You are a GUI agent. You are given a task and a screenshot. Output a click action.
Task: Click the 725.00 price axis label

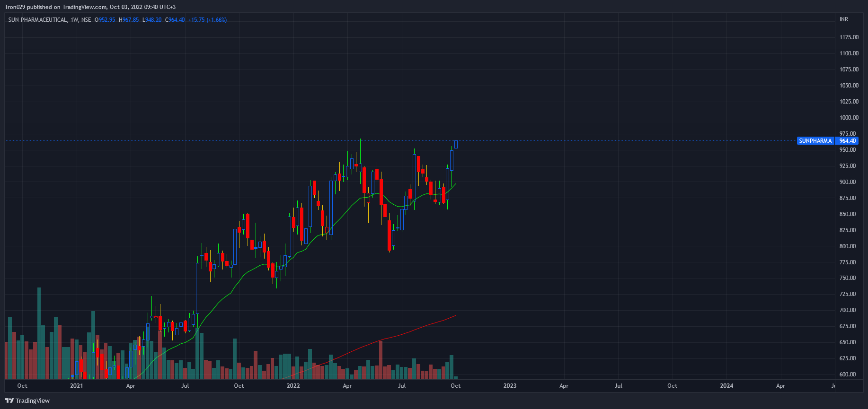(x=847, y=294)
